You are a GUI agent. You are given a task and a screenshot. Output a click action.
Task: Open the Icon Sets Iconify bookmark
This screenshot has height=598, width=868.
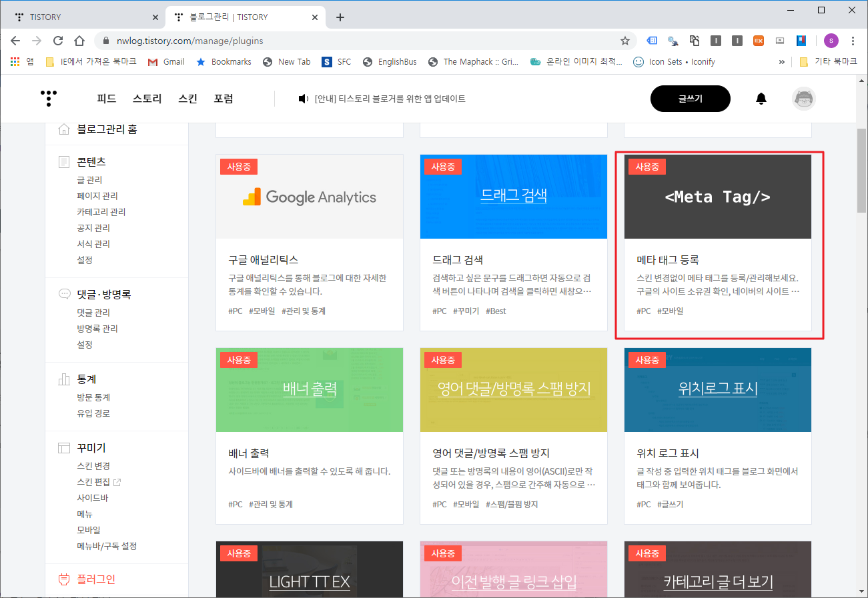coord(674,61)
